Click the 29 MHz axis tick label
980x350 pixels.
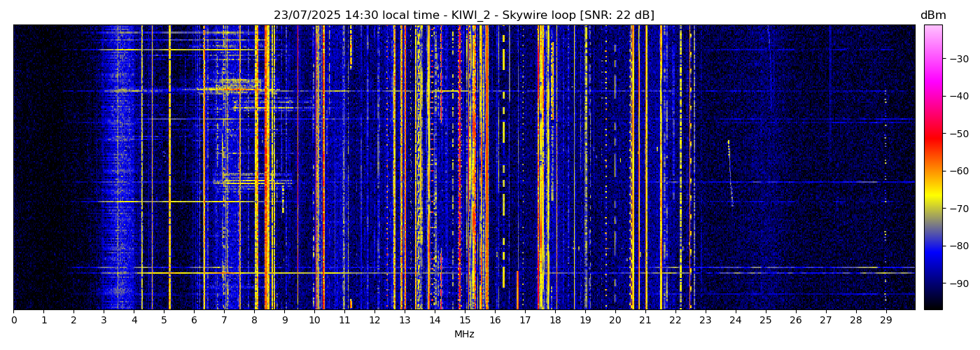(x=885, y=321)
